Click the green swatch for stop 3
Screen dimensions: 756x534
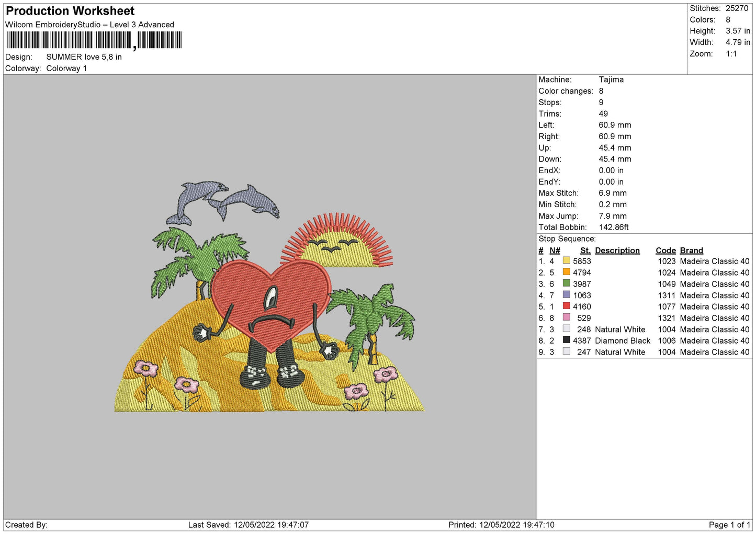(566, 283)
